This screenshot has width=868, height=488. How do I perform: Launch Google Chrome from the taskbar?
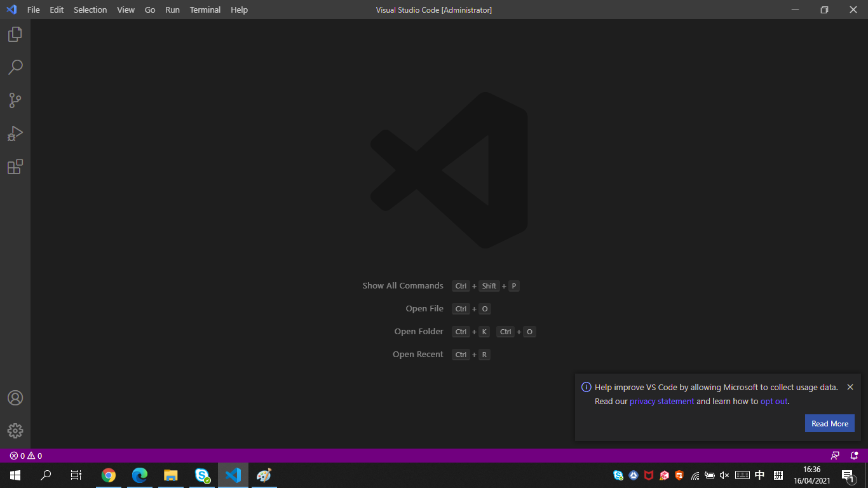point(108,475)
